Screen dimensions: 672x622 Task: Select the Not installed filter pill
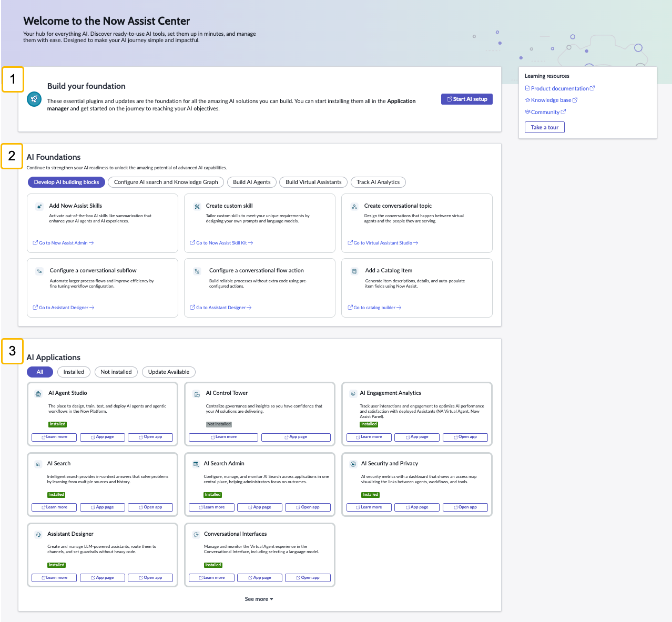116,372
